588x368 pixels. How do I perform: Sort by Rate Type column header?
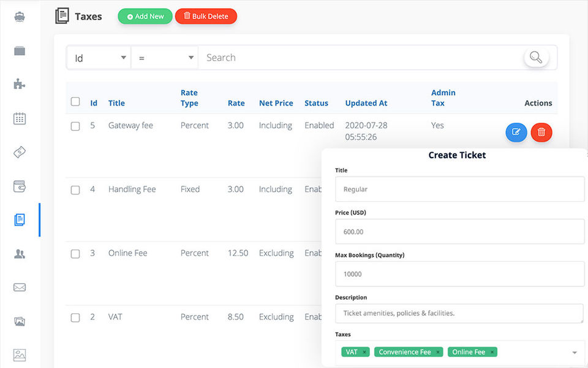coord(189,98)
